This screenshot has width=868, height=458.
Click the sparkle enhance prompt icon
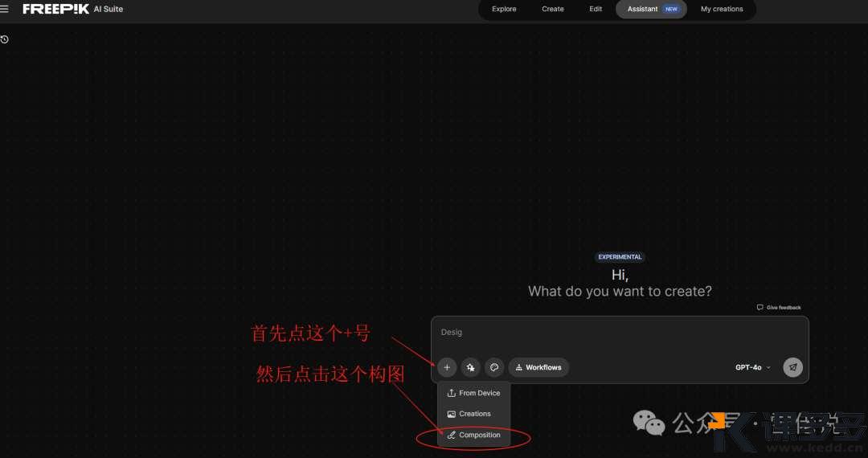470,367
